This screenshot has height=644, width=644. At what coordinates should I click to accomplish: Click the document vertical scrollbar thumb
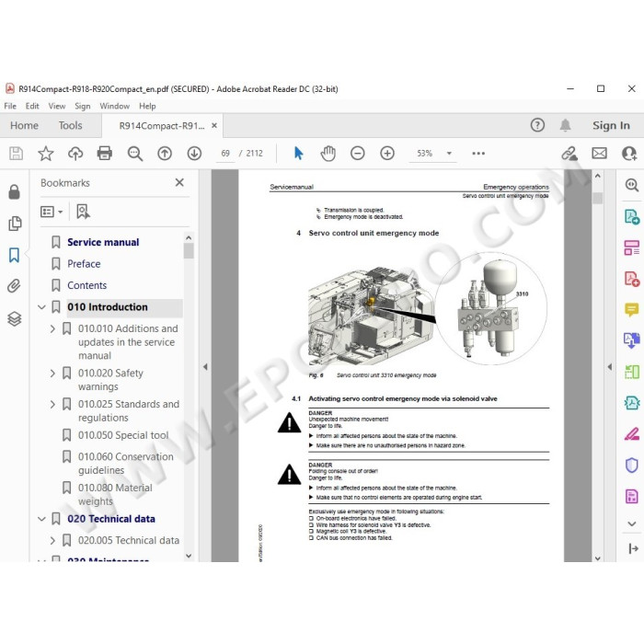pyautogui.click(x=598, y=198)
